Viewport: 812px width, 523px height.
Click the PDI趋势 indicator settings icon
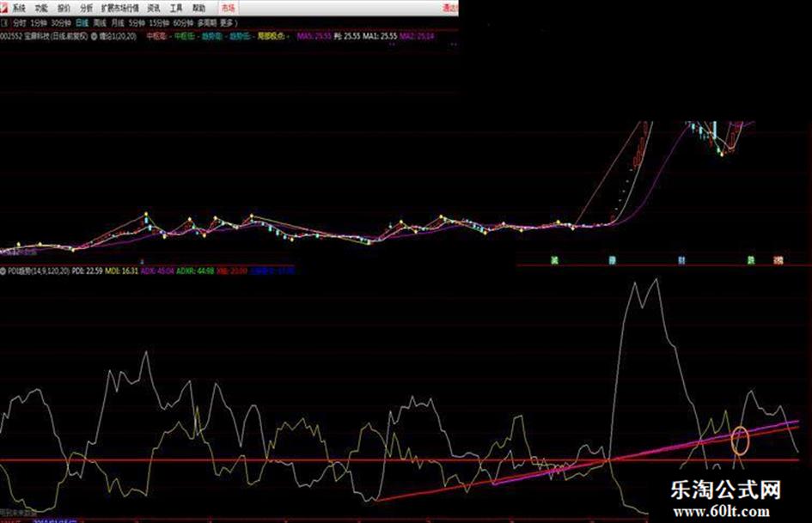coord(3,270)
